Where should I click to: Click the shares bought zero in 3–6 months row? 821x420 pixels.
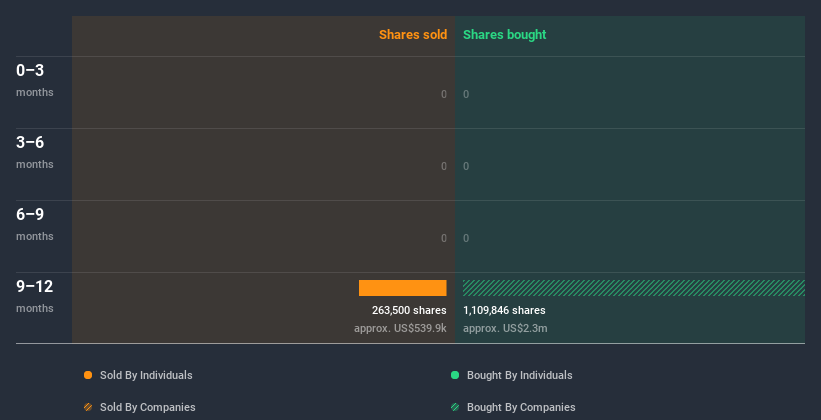(x=466, y=166)
